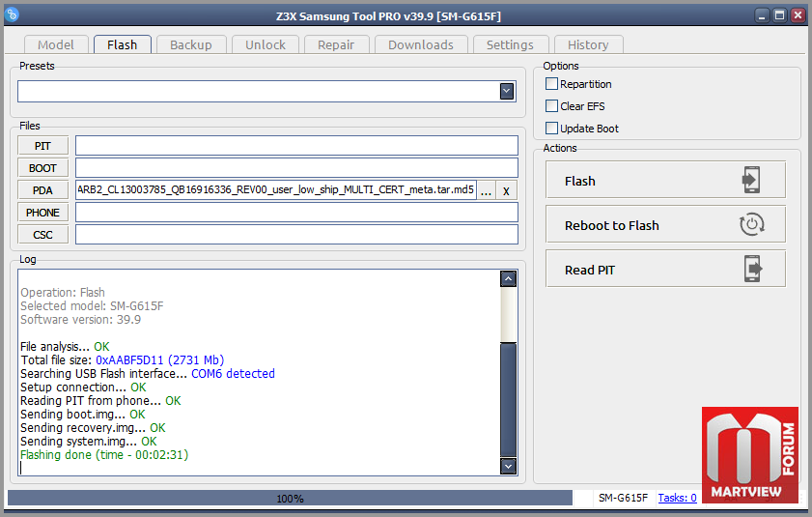This screenshot has width=812, height=517.
Task: Click the log scrollbar up arrow
Action: pyautogui.click(x=509, y=279)
